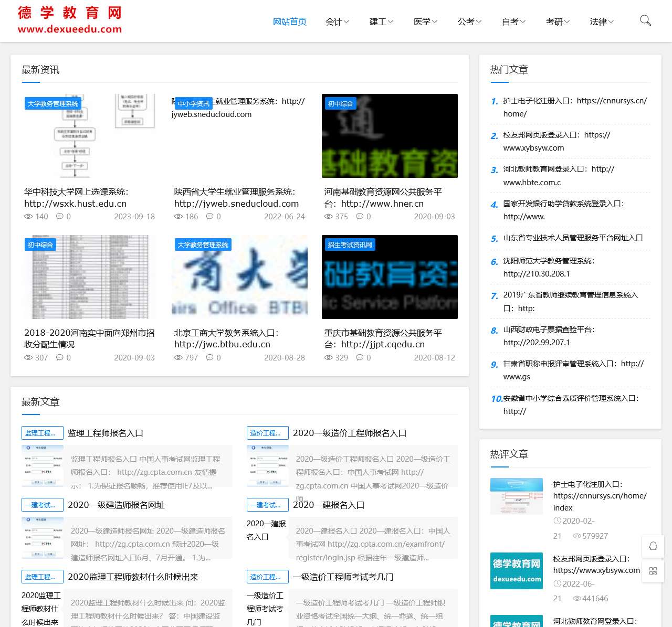This screenshot has width=672, height=627.
Task: Expand the 法律 dropdown menu
Action: tap(602, 22)
